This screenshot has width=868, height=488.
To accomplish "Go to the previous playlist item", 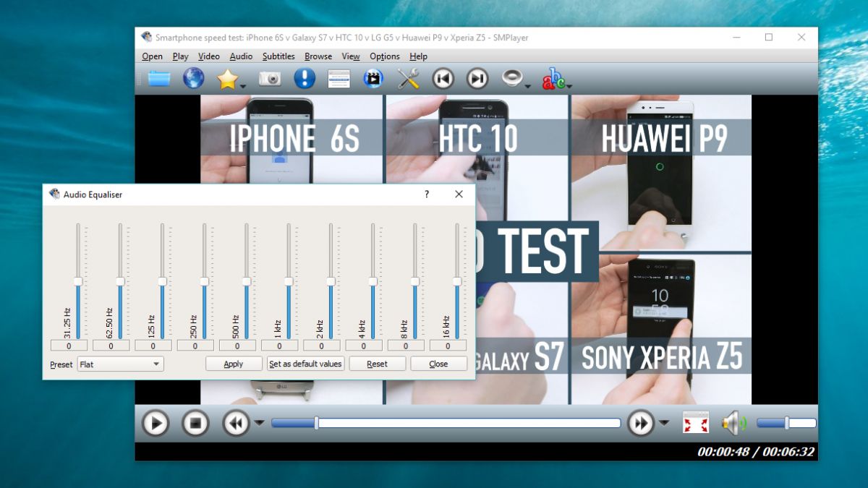I will (x=443, y=78).
